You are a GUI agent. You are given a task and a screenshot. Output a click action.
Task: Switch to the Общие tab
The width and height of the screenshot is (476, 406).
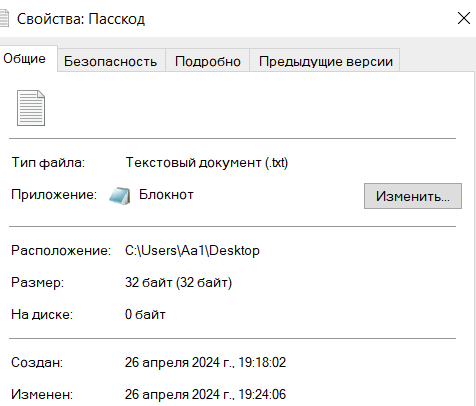tap(25, 58)
